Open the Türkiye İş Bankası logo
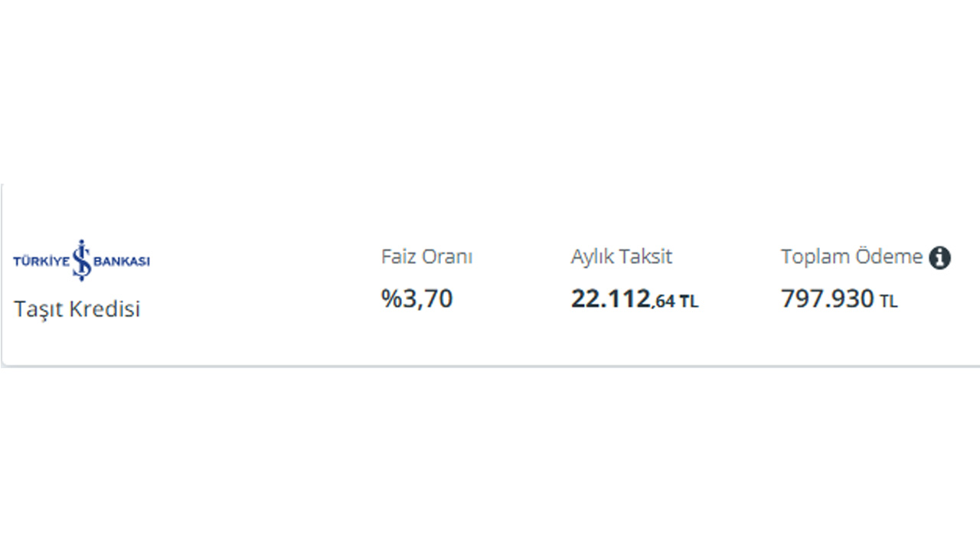Screen dimensions: 980x551 (82, 260)
